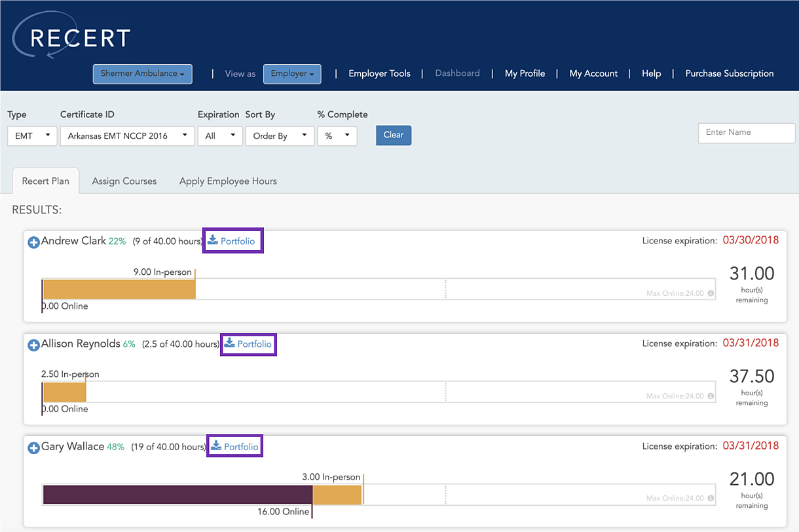Viewport: 799px width, 532px height.
Task: Click the plus icon next to Gary Wallace
Action: tap(33, 447)
